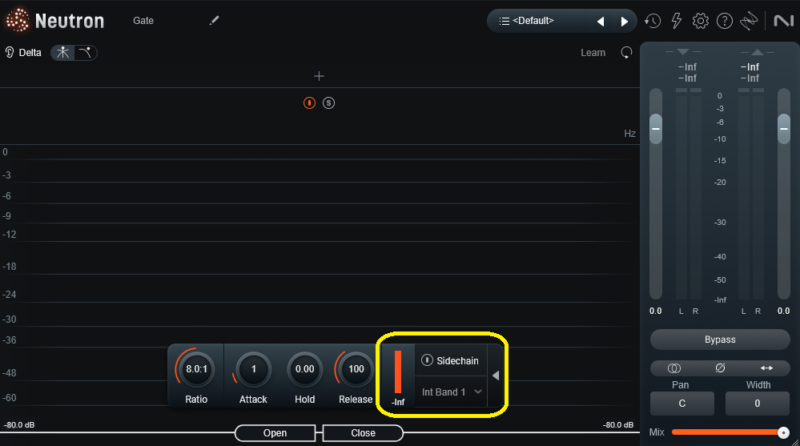Toggle the stereo link overlapping circles icon
This screenshot has width=800, height=446.
pyautogui.click(x=674, y=368)
